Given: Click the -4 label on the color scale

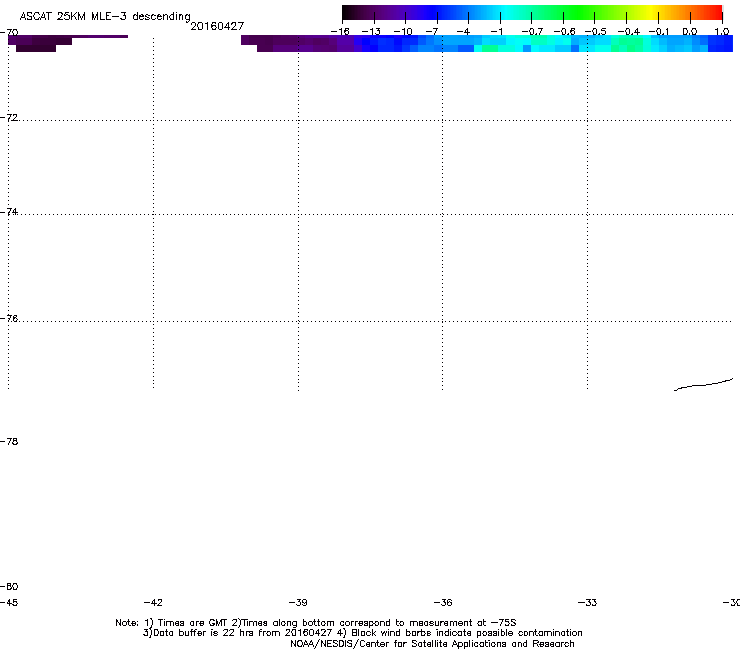Looking at the screenshot, I should [x=463, y=32].
